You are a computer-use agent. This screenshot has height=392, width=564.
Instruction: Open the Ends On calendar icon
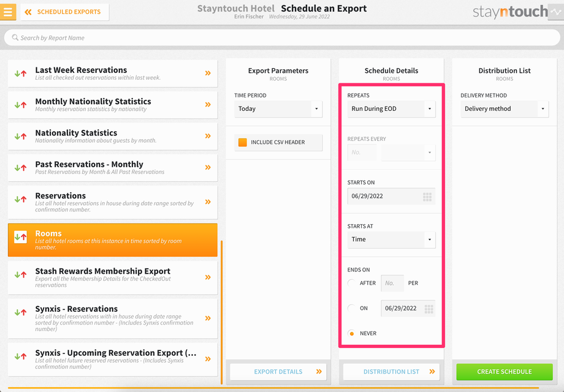(429, 309)
